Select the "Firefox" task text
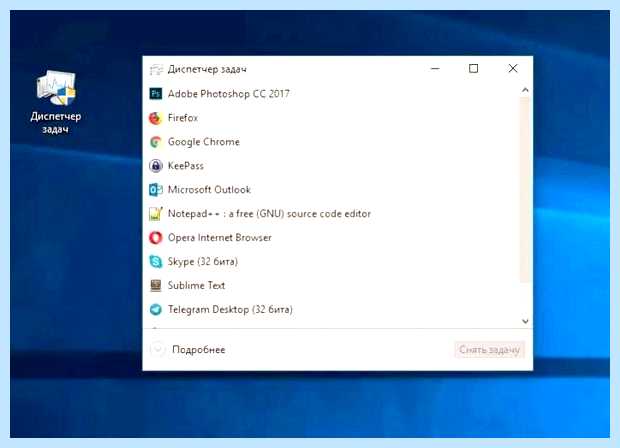The image size is (620, 448). pyautogui.click(x=183, y=118)
